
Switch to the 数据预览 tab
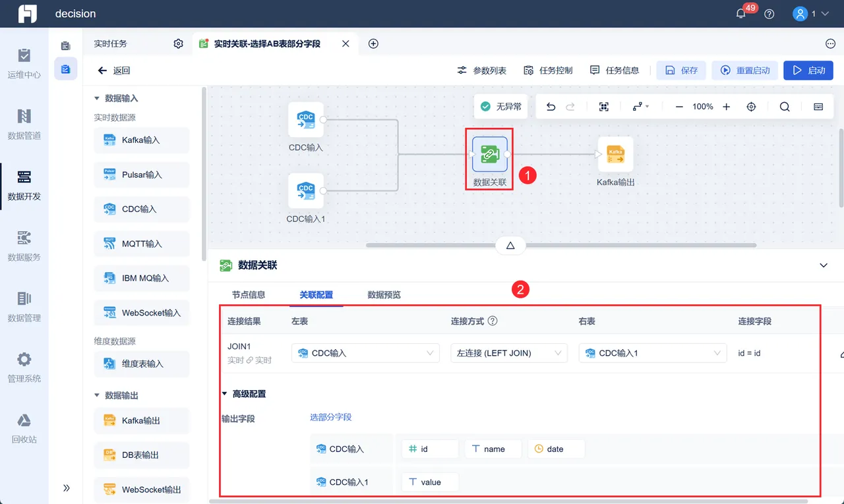coord(384,295)
